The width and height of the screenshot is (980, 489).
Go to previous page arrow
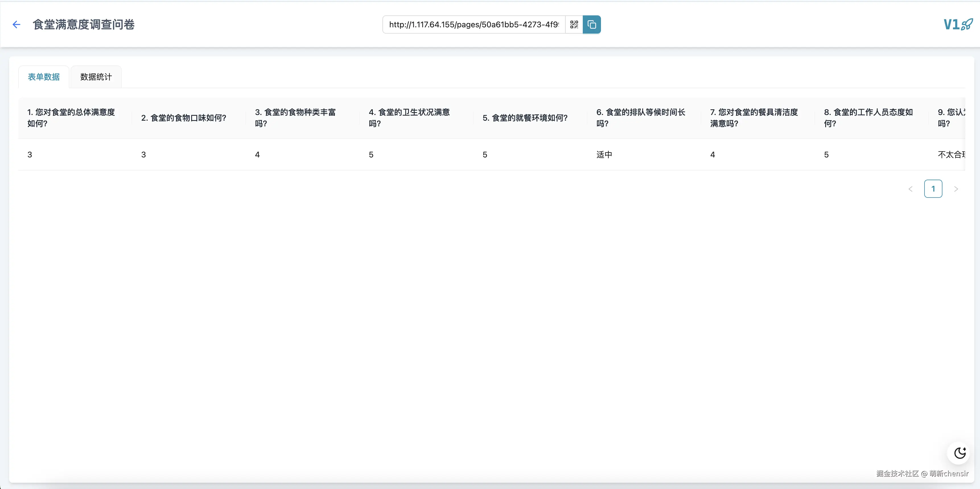click(910, 189)
